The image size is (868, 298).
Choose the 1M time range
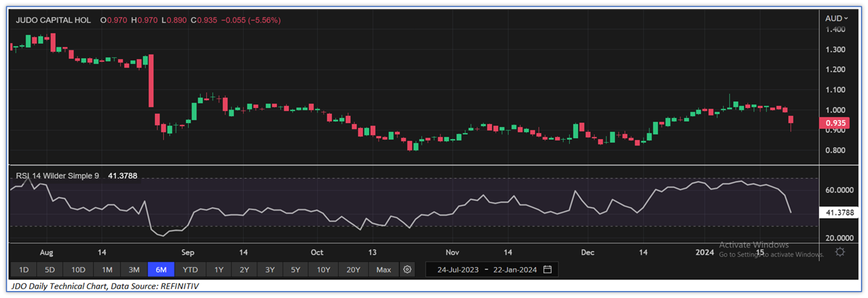(107, 270)
